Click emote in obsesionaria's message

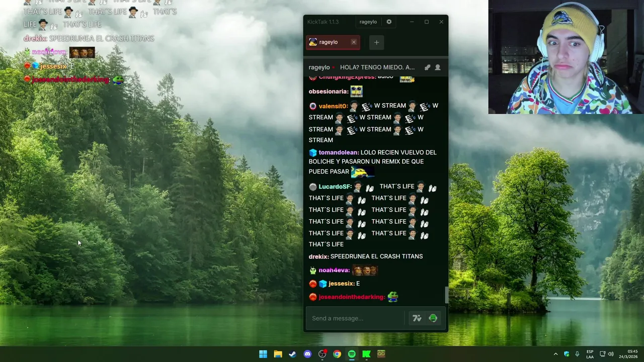(x=356, y=92)
